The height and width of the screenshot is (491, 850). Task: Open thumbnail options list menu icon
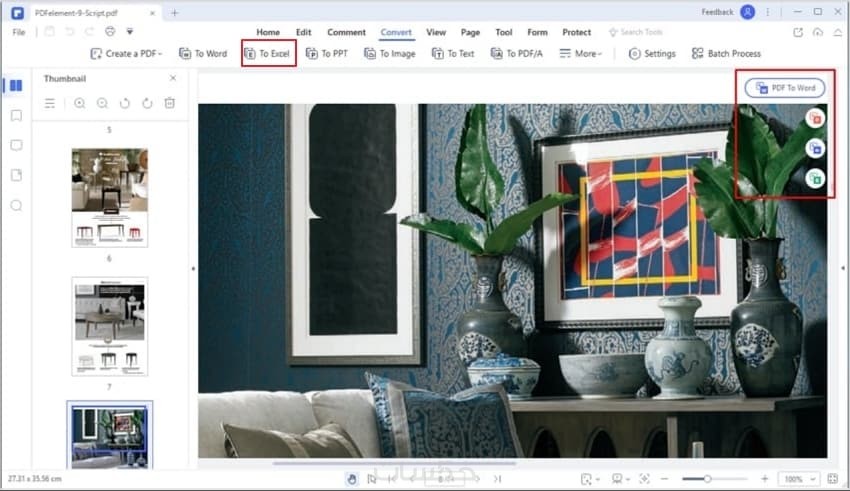(50, 103)
